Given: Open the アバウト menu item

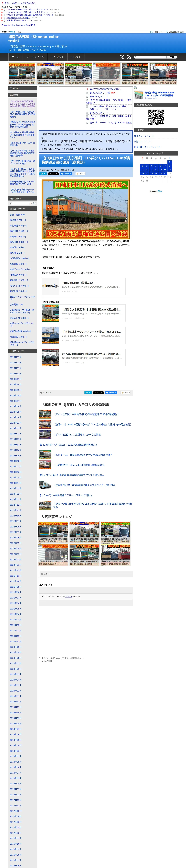Looking at the screenshot, I should [76, 57].
